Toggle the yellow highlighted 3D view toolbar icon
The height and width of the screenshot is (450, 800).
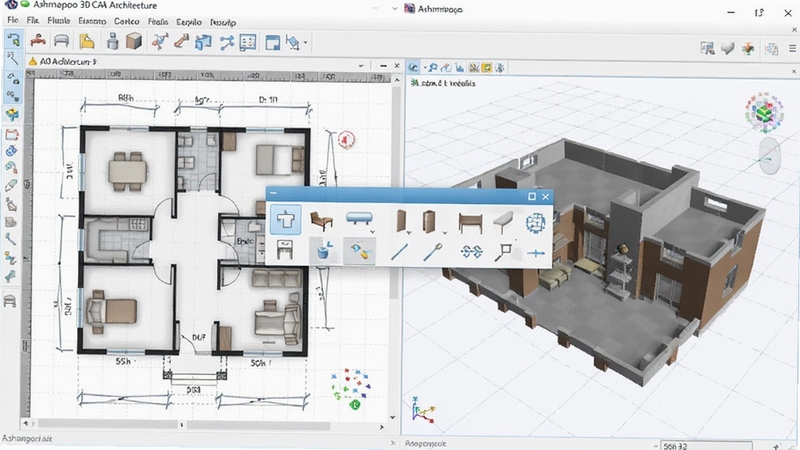[487, 67]
